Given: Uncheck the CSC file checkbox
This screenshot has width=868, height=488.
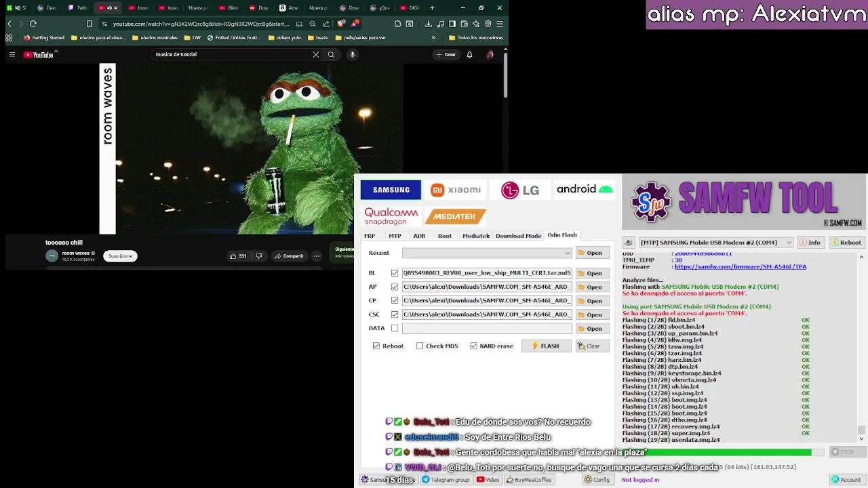Looking at the screenshot, I should 395,314.
